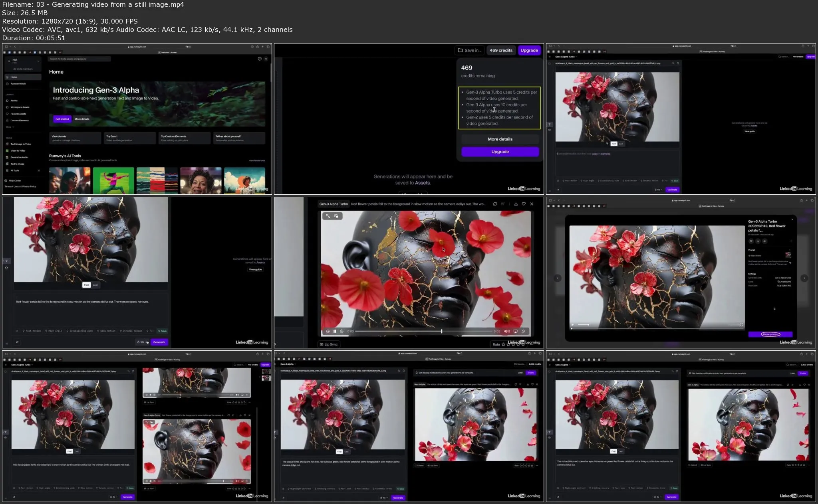Screen dimensions: 818x504
Task: Open Home in the dashboard frame sidebar
Action: (x=23, y=77)
